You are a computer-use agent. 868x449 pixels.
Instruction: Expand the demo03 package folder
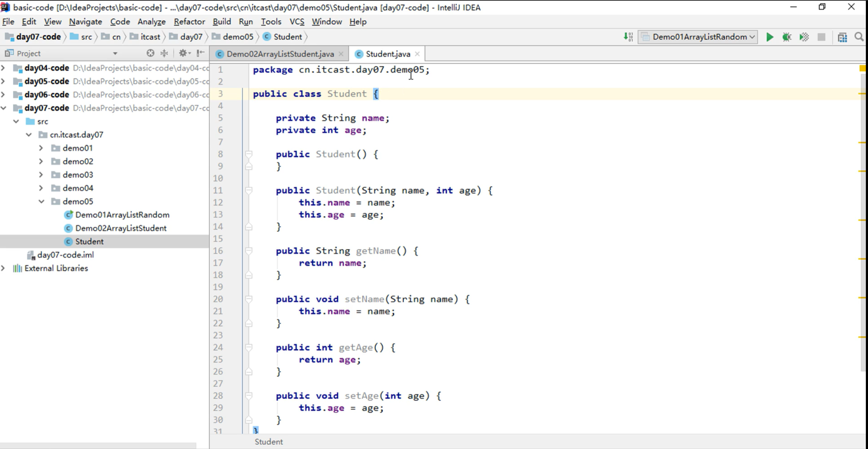[41, 175]
